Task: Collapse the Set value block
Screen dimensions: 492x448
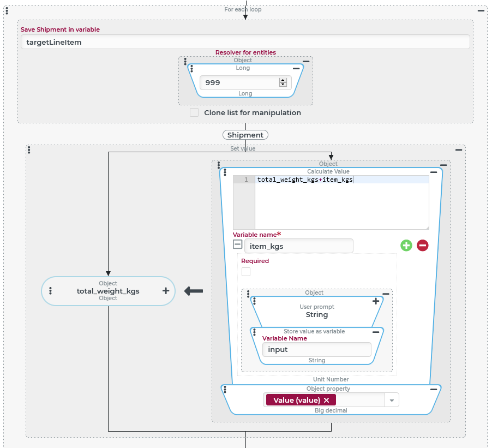Action: (x=459, y=150)
